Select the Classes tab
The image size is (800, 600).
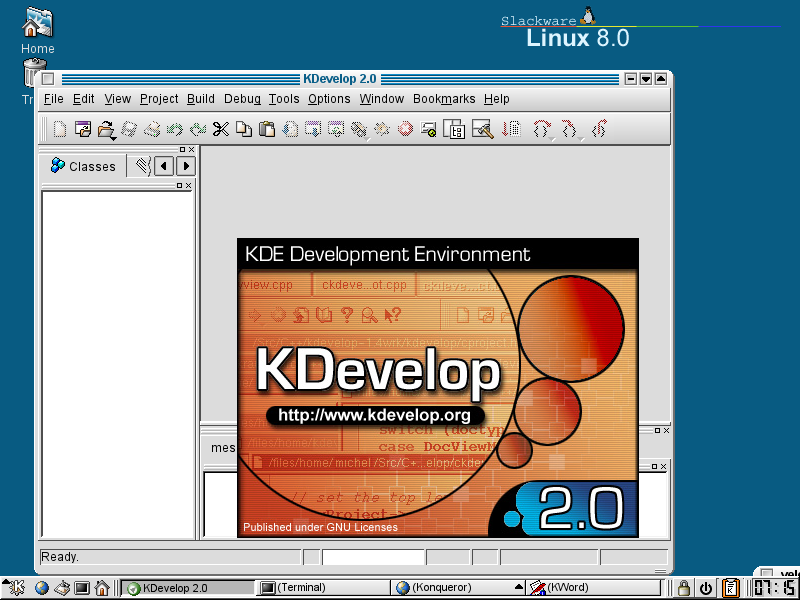(83, 166)
